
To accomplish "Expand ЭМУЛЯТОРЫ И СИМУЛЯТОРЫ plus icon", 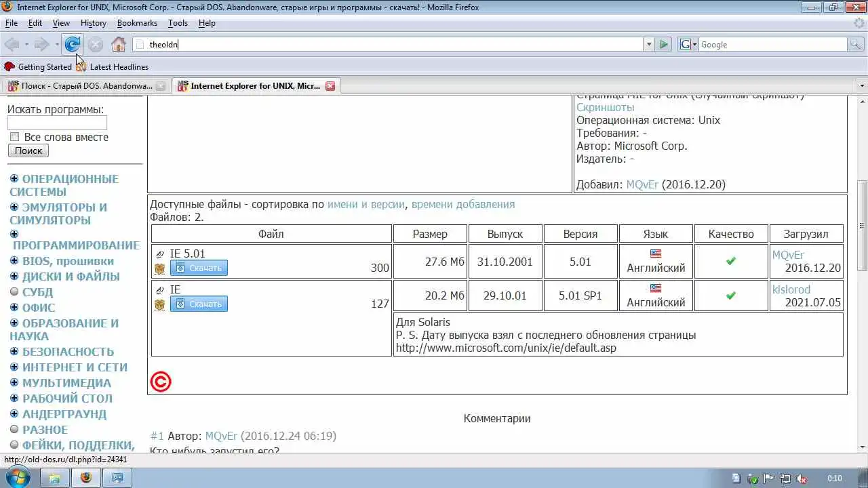I will coord(14,207).
